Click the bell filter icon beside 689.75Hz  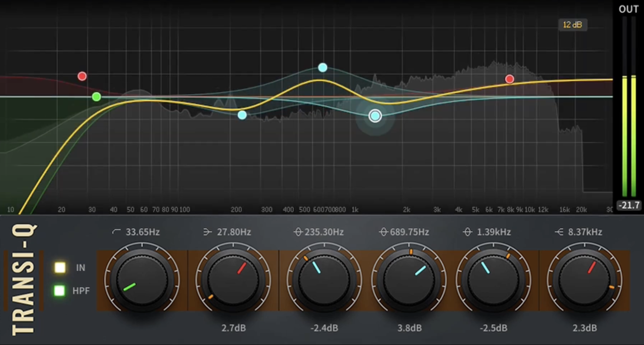(x=384, y=232)
